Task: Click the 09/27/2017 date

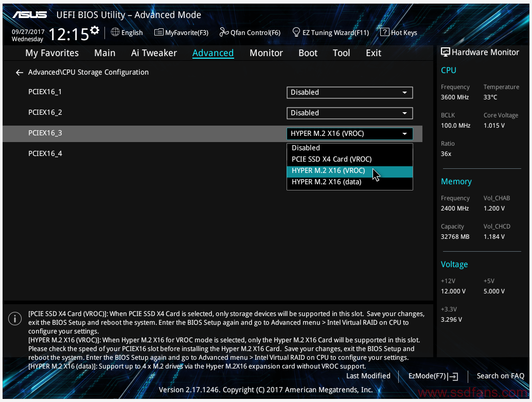Action: (28, 31)
